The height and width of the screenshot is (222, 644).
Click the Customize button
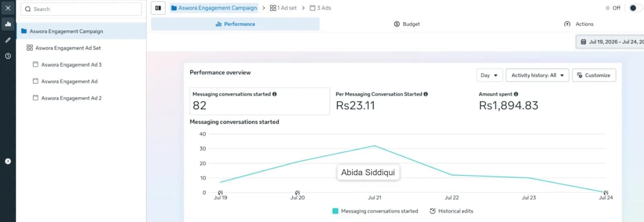click(594, 75)
